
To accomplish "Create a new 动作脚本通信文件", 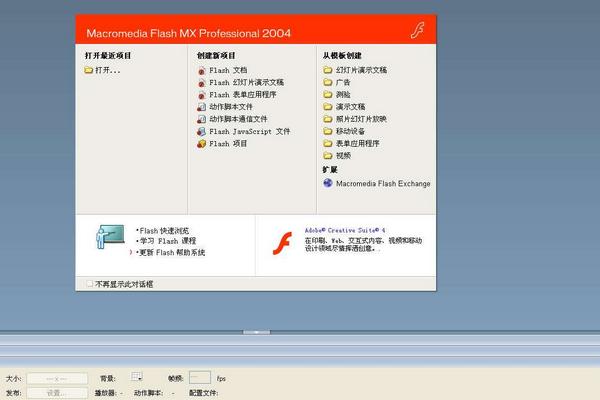I will [x=238, y=119].
